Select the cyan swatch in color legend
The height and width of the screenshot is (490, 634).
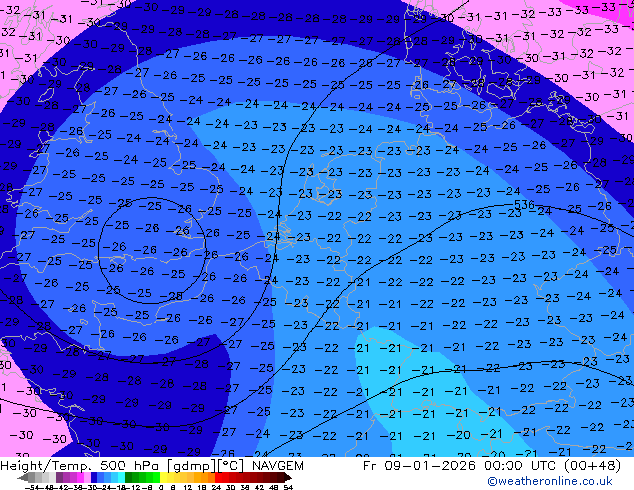121,477
